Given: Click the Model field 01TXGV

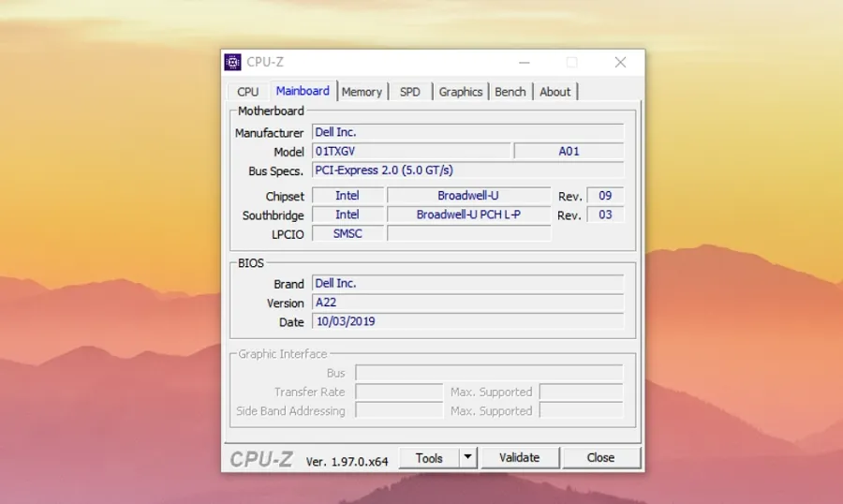Looking at the screenshot, I should point(411,151).
